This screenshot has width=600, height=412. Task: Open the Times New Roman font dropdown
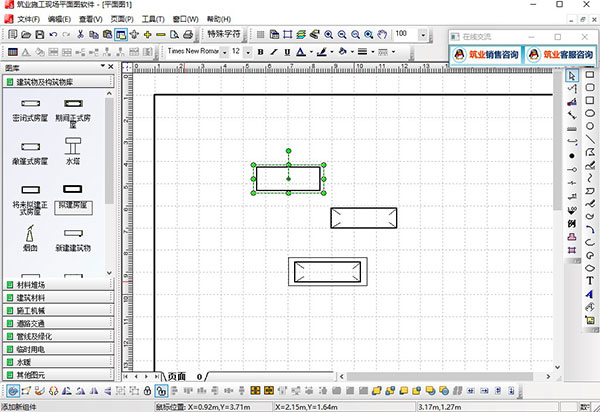(x=222, y=51)
